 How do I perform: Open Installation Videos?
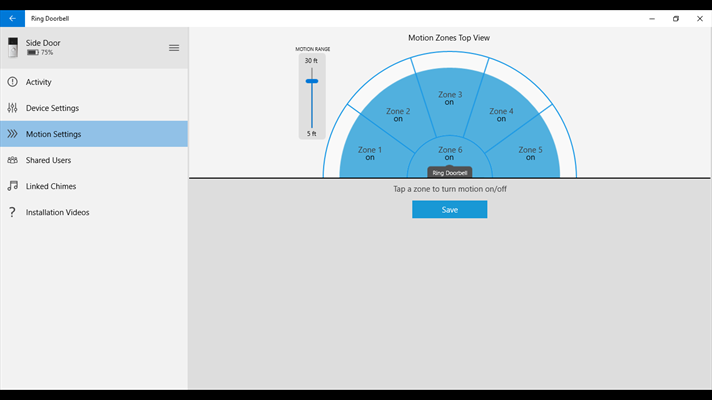click(x=94, y=212)
